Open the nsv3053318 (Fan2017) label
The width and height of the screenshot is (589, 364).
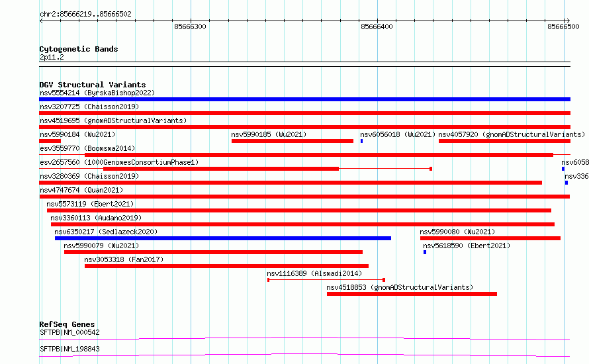[x=124, y=259]
